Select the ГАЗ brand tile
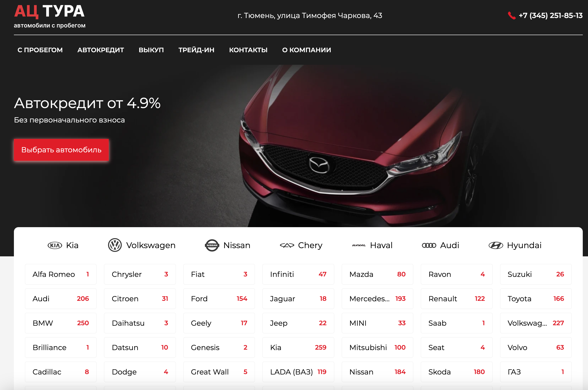The width and height of the screenshot is (588, 390). [536, 372]
